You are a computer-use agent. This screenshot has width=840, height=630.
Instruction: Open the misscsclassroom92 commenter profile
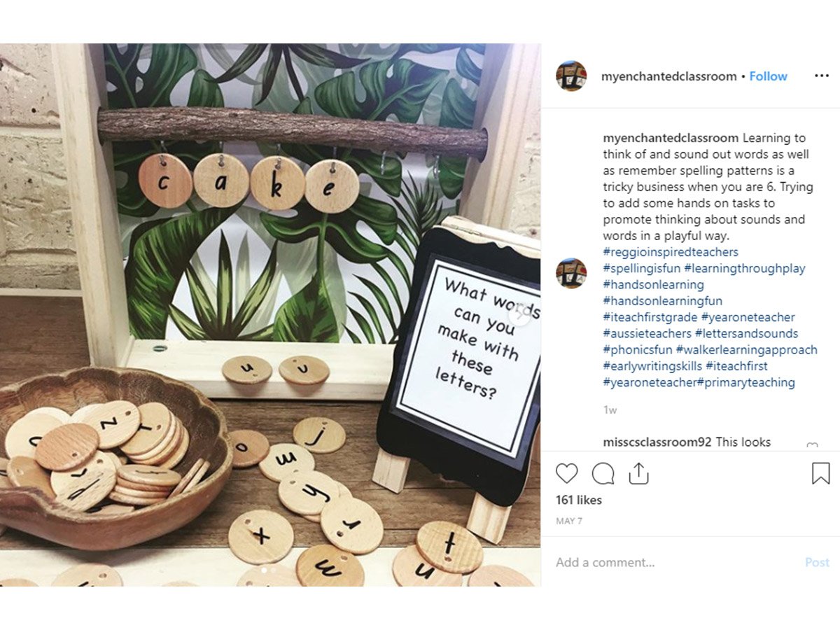657,442
